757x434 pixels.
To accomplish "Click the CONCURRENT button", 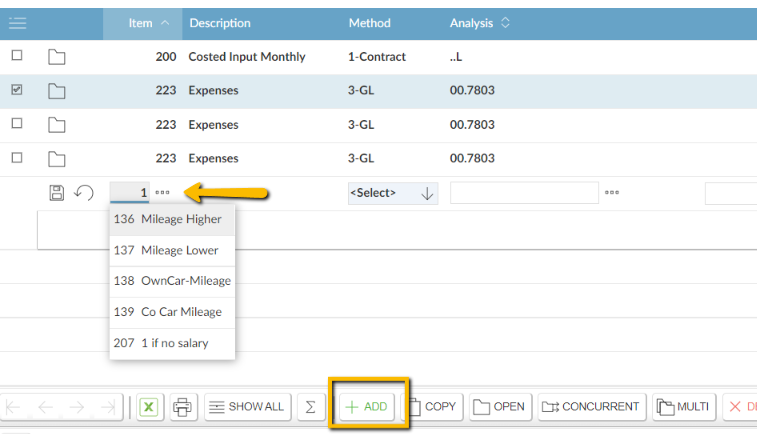I will click(592, 407).
